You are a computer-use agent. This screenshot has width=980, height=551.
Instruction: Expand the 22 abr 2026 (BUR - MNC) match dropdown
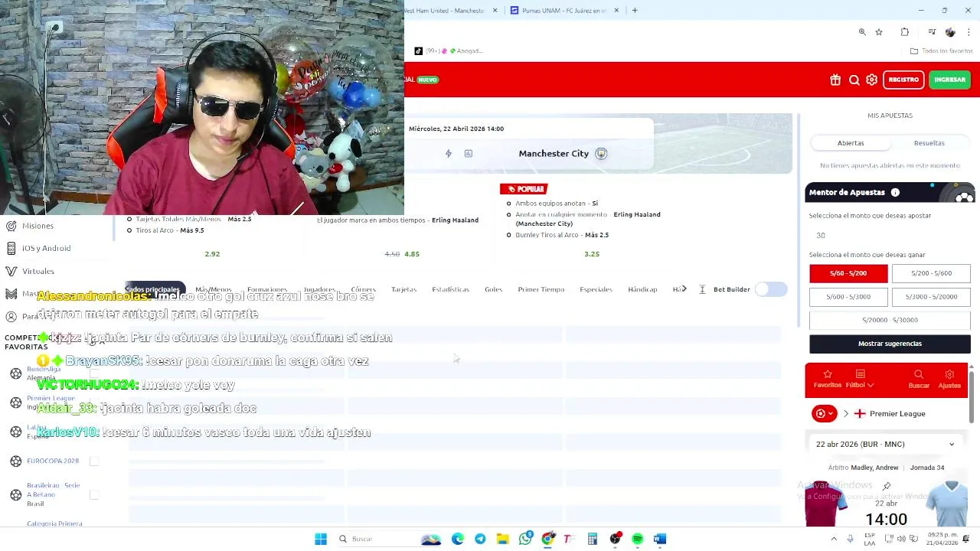coord(885,445)
